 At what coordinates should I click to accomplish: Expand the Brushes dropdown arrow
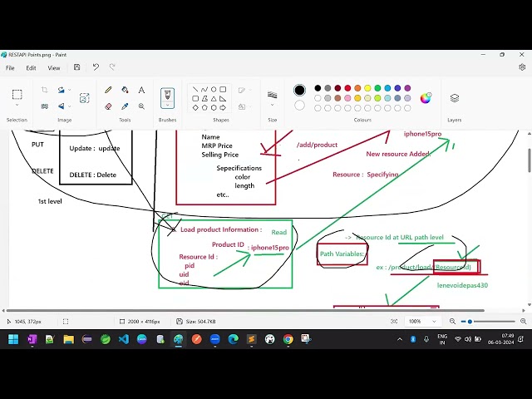tap(167, 106)
